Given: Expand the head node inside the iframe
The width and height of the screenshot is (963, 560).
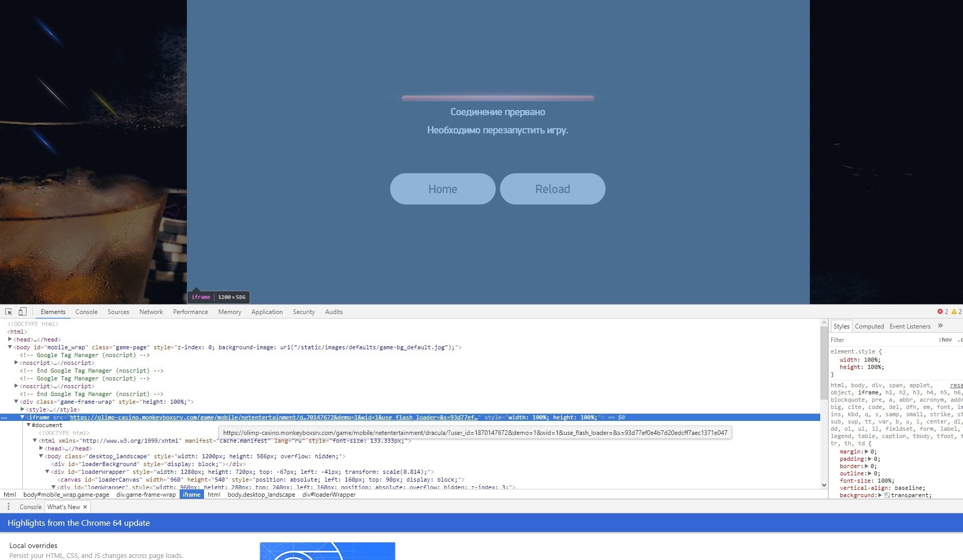Looking at the screenshot, I should (41, 448).
